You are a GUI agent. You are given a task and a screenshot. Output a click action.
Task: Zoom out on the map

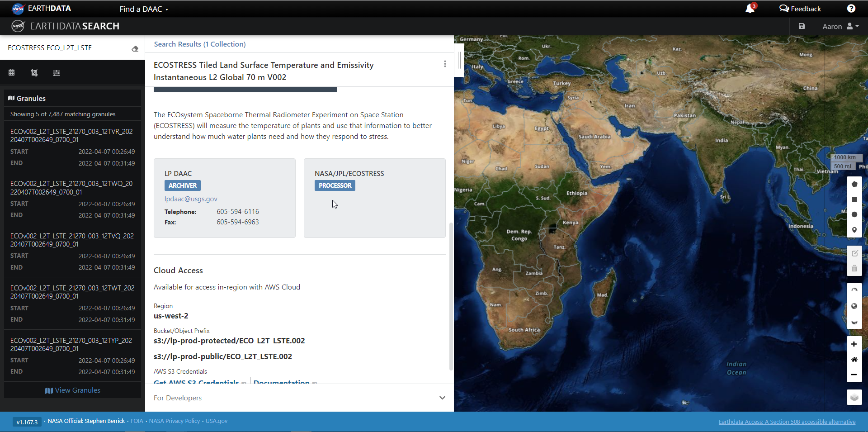[854, 375]
